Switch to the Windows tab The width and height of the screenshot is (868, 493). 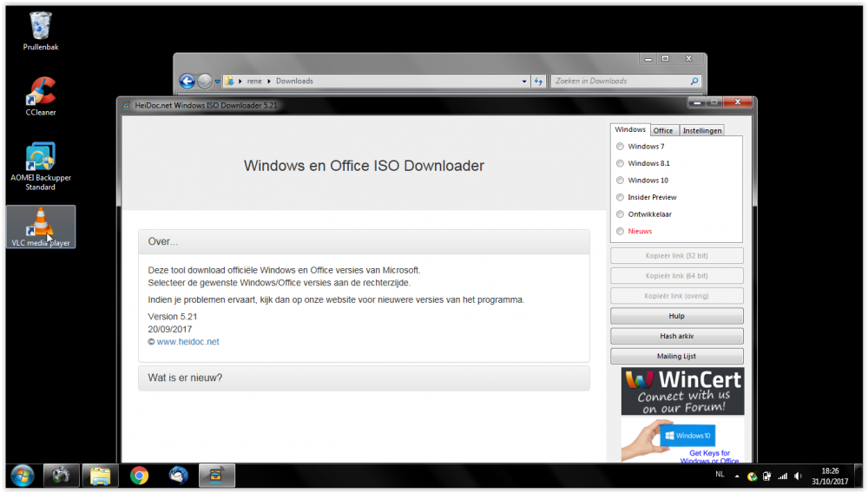(630, 129)
